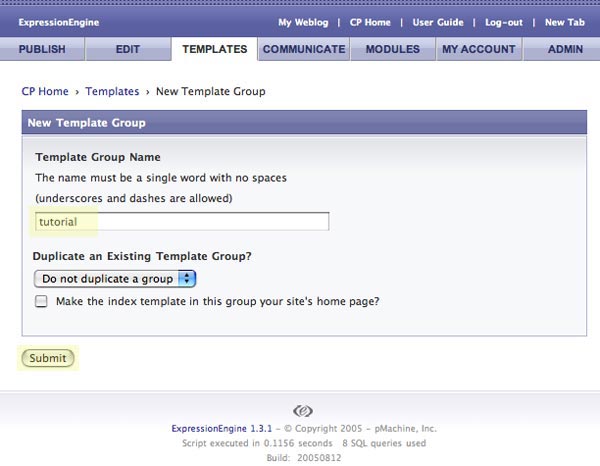Click the 'Build: 20050812' footer text
The width and height of the screenshot is (600, 466).
304,458
